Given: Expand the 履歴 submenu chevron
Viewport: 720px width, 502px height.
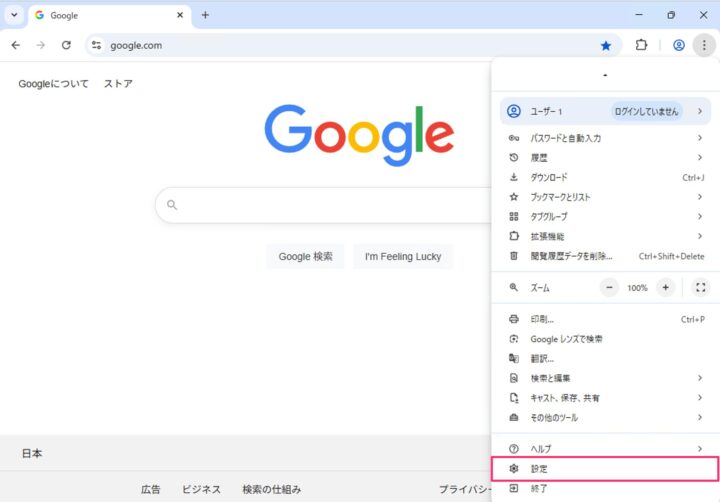Looking at the screenshot, I should (700, 158).
